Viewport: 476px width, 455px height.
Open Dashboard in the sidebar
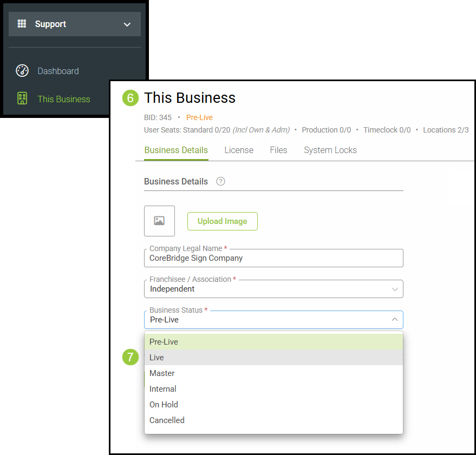58,71
